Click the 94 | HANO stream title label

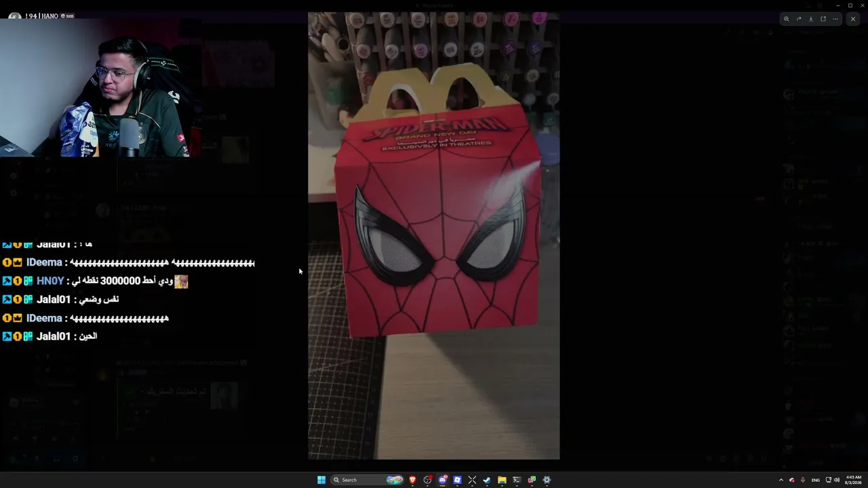pyautogui.click(x=41, y=16)
